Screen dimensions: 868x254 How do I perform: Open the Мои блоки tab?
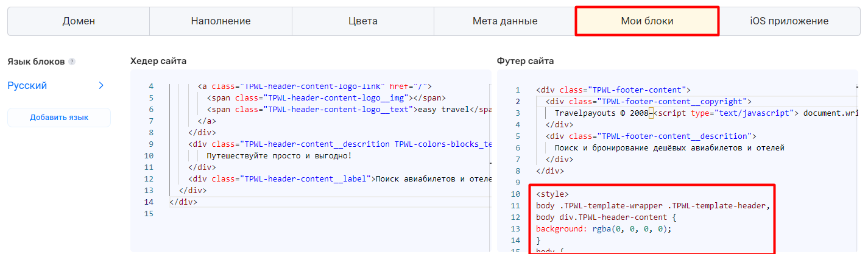[x=647, y=21]
